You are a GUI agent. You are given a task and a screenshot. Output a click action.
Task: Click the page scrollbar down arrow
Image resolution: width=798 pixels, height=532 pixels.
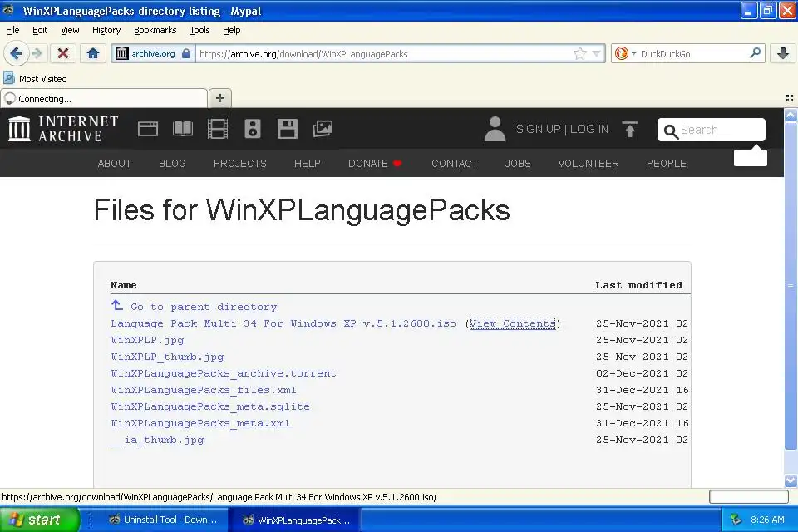791,480
